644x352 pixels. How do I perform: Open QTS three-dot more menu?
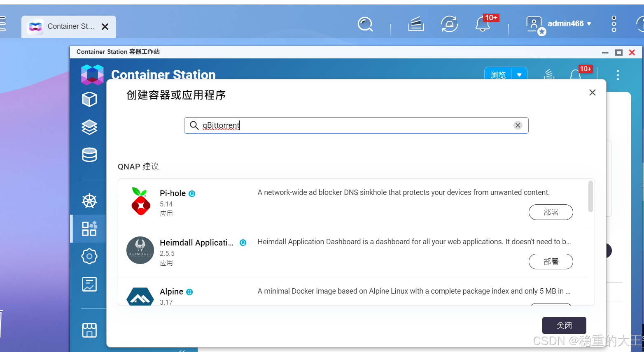(614, 24)
